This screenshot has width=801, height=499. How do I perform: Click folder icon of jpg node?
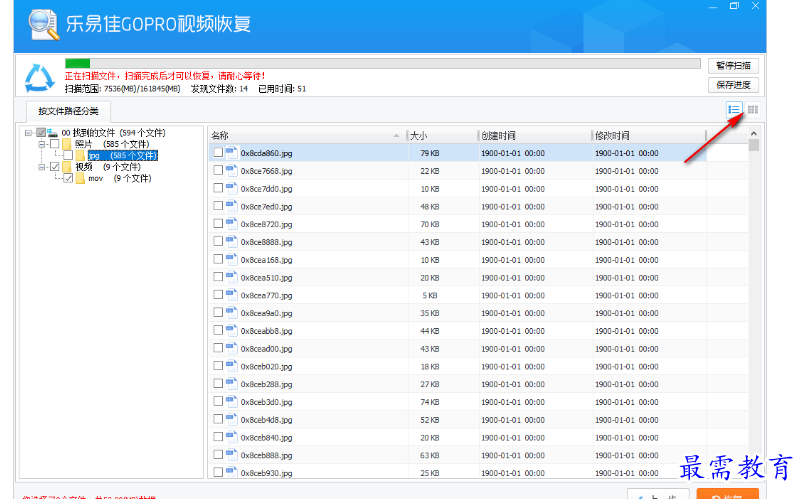[80, 155]
